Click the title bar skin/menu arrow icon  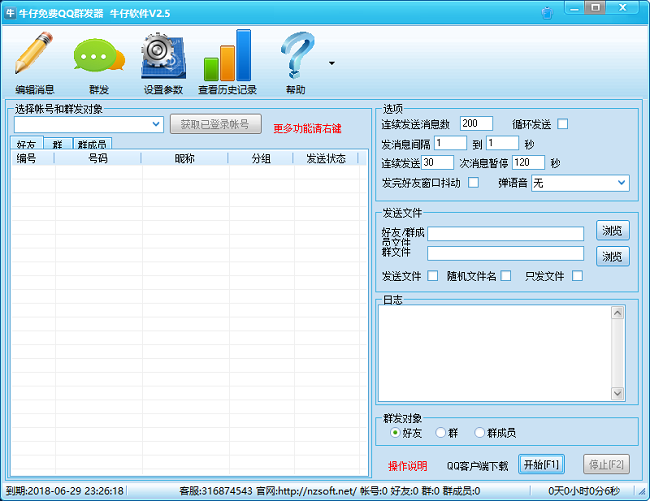click(x=545, y=13)
